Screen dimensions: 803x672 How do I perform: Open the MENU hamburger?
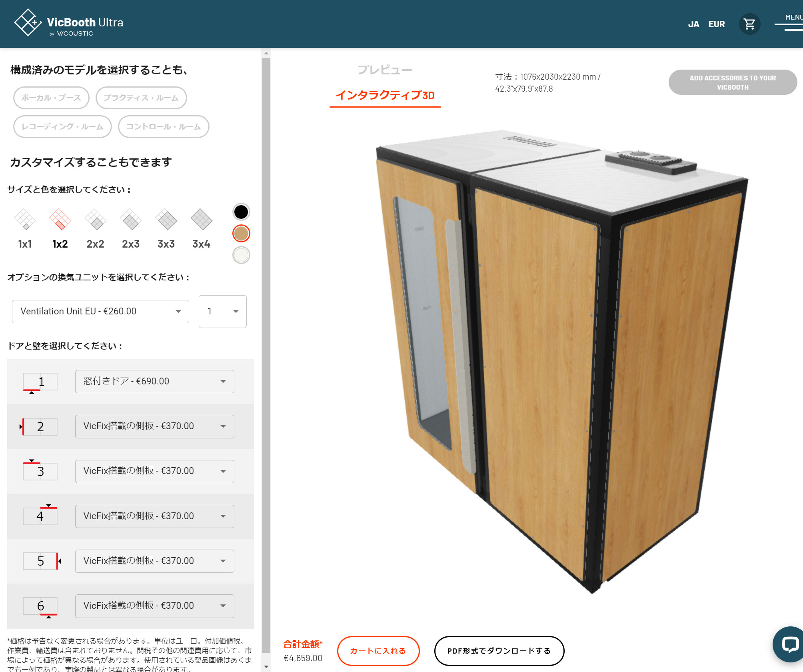[790, 23]
